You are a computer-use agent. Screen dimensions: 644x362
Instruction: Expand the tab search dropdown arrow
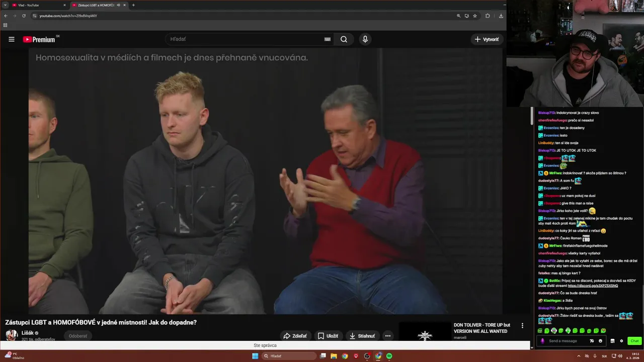click(x=5, y=5)
